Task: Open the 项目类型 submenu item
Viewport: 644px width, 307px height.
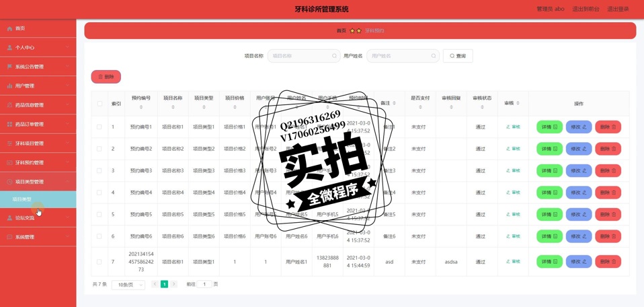Action: pyautogui.click(x=22, y=199)
